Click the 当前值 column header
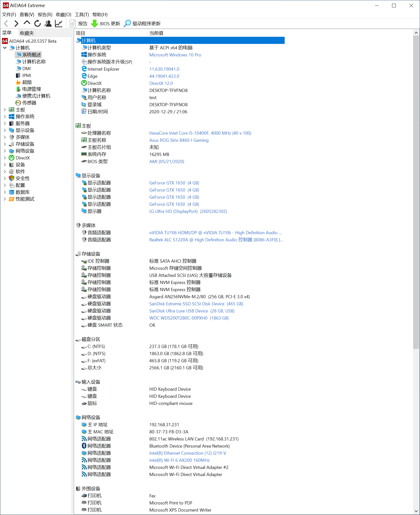 216,33
